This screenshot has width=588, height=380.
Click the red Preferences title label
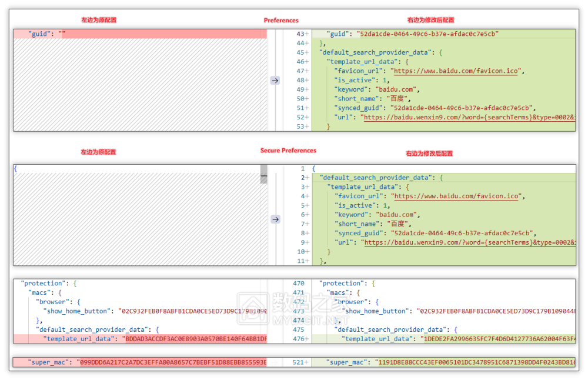point(281,20)
